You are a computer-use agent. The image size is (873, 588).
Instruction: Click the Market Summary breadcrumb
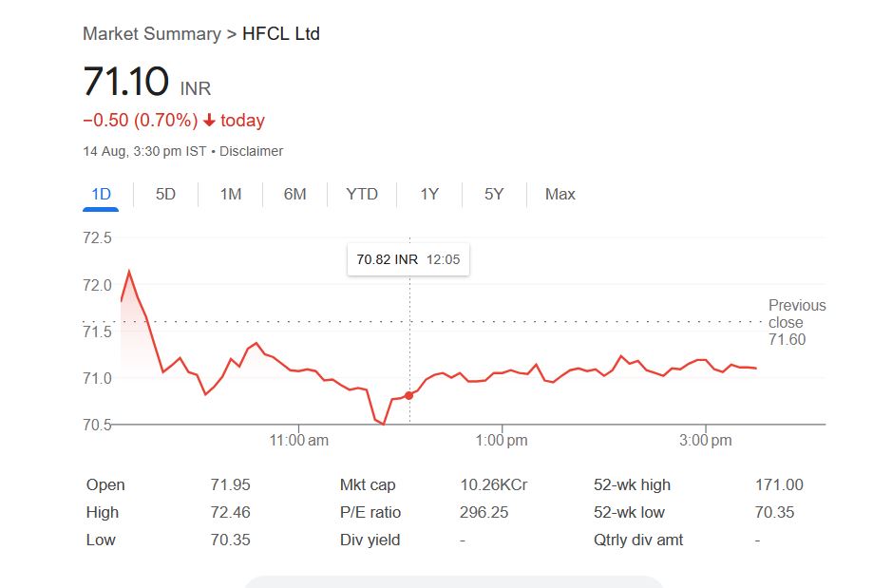[x=151, y=34]
